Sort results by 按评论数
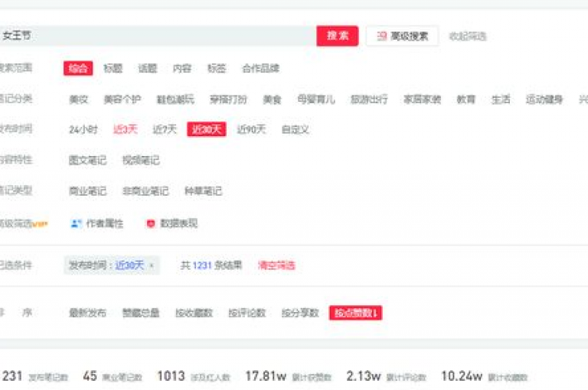588x390 pixels. (x=247, y=313)
